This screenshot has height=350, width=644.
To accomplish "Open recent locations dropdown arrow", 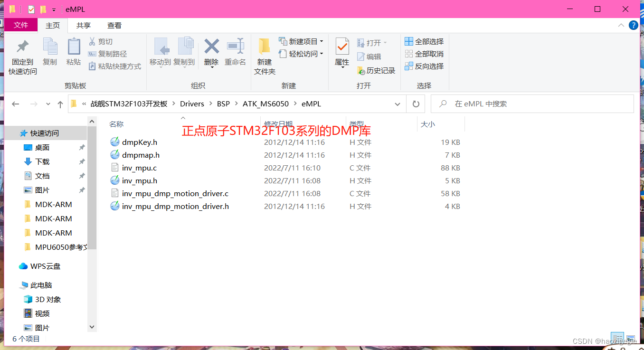I will [48, 104].
